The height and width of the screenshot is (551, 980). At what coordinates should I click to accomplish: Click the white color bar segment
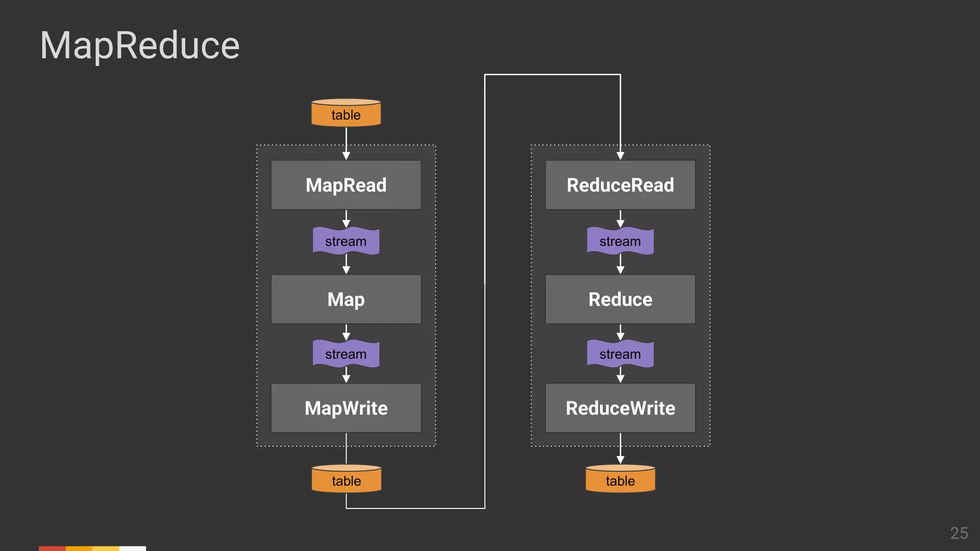tap(133, 548)
